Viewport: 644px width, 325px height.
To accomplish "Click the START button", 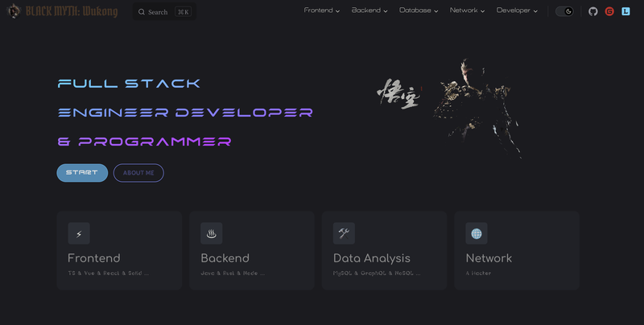I will coord(82,173).
